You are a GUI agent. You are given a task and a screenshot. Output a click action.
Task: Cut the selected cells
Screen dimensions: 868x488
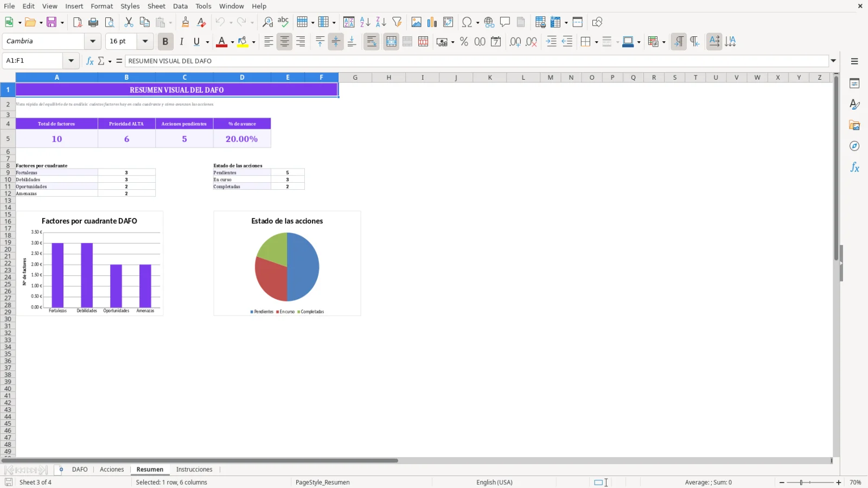tap(129, 22)
